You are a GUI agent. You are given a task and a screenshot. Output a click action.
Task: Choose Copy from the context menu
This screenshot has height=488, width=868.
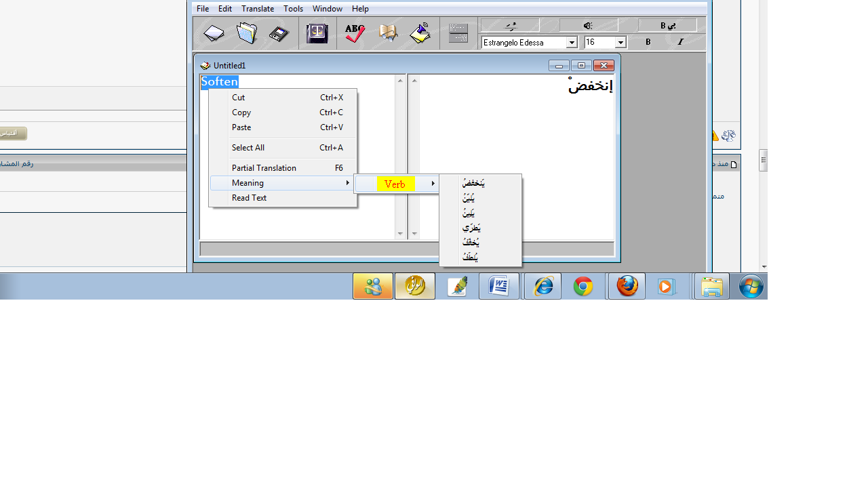coord(283,113)
